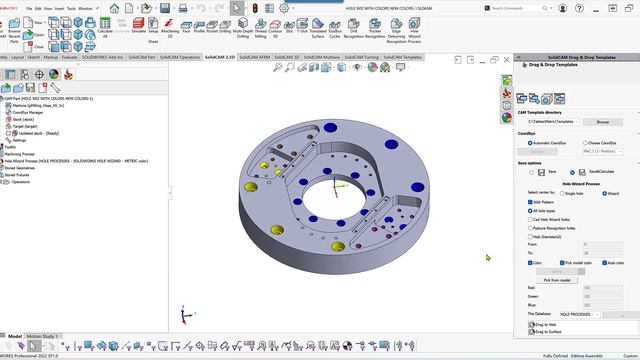Toggle the Pick model color checkbox
Viewport: 640px width, 360px height.
coord(562,263)
